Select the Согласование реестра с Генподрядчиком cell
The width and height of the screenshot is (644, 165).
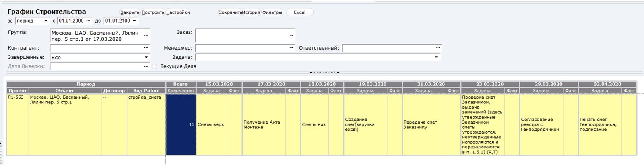pyautogui.click(x=541, y=124)
